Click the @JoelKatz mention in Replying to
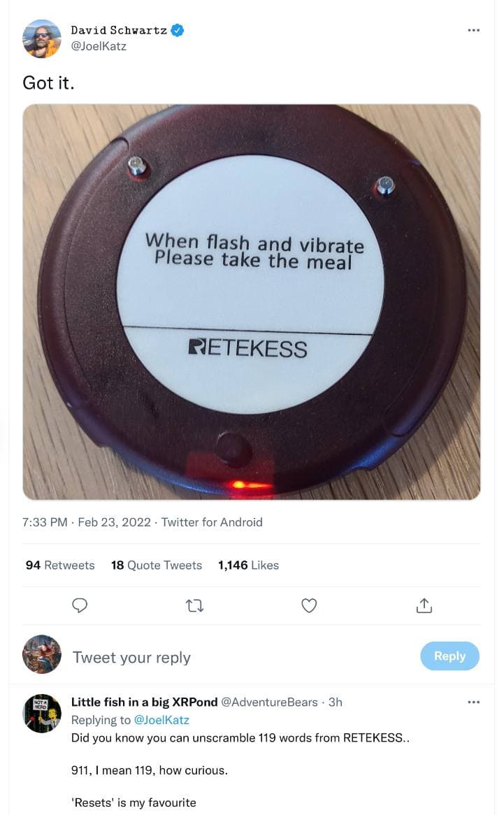Viewport: 504px width, 815px height. [x=161, y=719]
